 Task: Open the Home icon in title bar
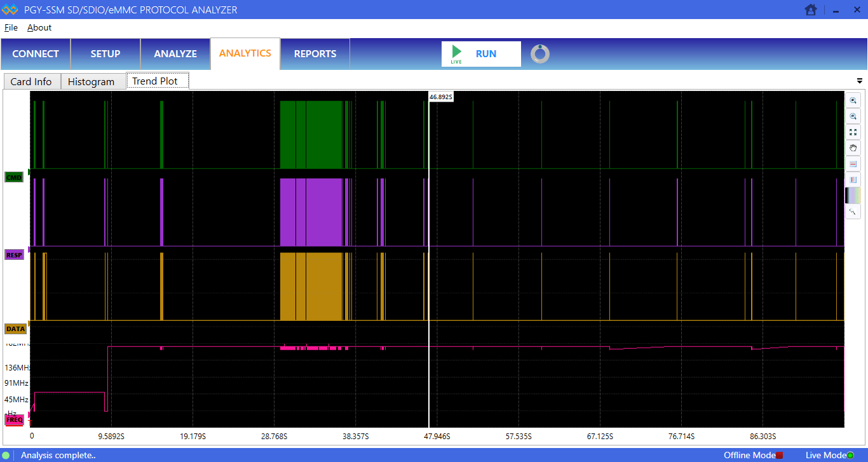pyautogui.click(x=811, y=10)
